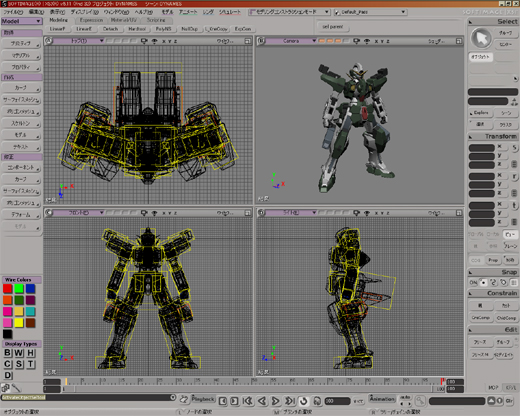Click the Translate transform 't' icon
This screenshot has height=416, width=520.
[x=515, y=205]
